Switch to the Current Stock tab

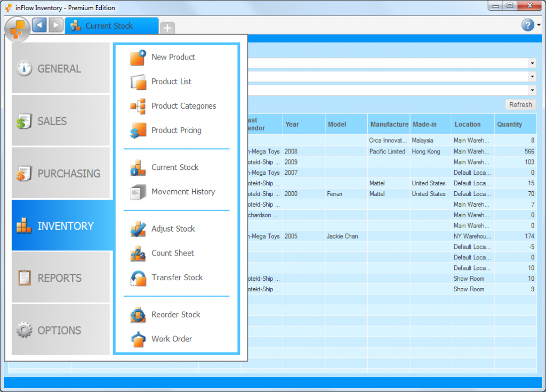coord(112,25)
